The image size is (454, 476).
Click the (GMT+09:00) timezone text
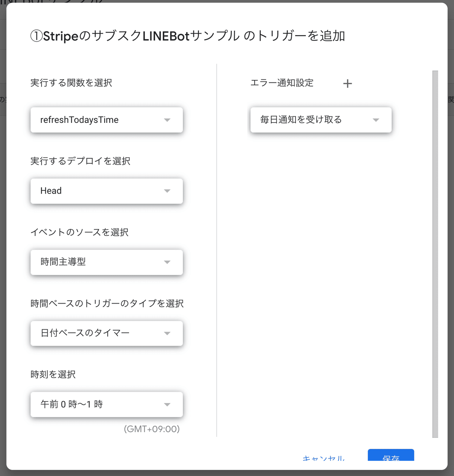click(x=152, y=429)
